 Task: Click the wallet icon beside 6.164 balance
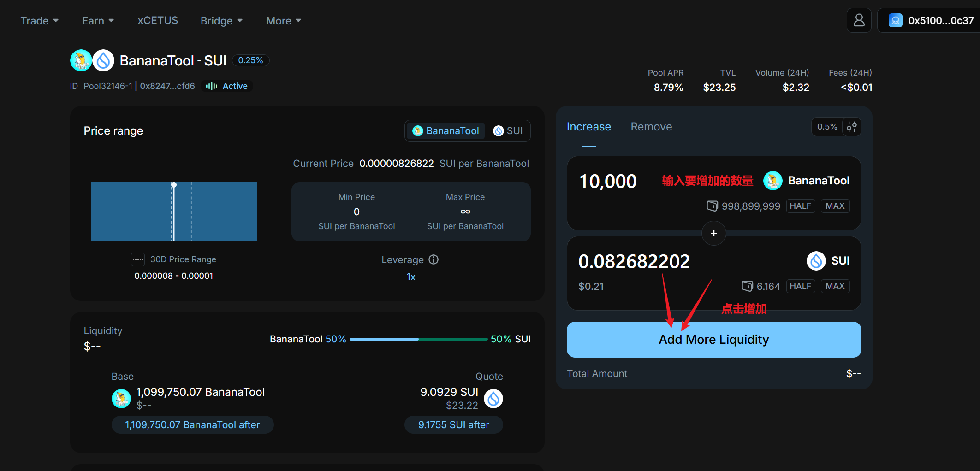click(x=747, y=286)
